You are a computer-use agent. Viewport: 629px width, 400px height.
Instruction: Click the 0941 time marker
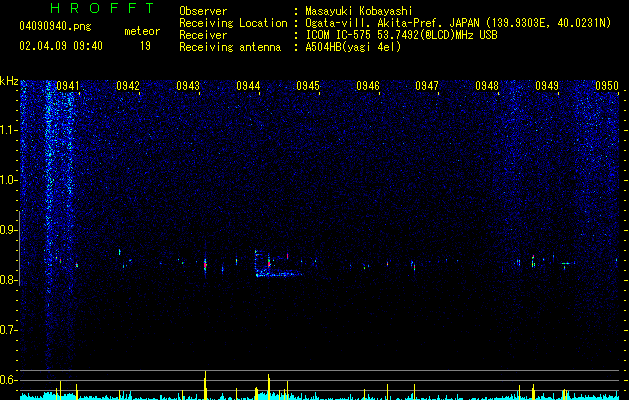click(x=68, y=86)
